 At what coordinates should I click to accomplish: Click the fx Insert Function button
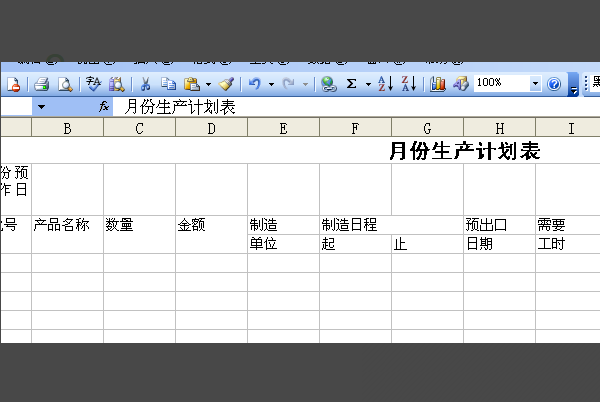103,107
